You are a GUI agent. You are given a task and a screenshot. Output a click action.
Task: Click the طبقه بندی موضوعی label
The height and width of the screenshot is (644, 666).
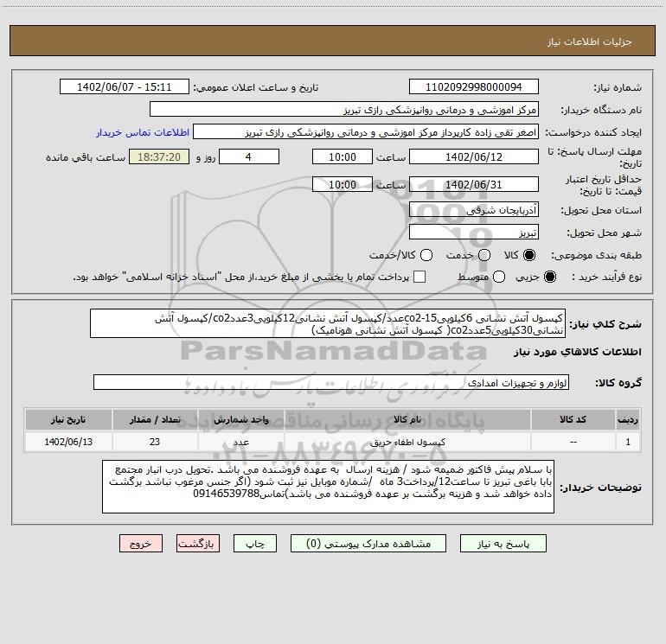(596, 256)
